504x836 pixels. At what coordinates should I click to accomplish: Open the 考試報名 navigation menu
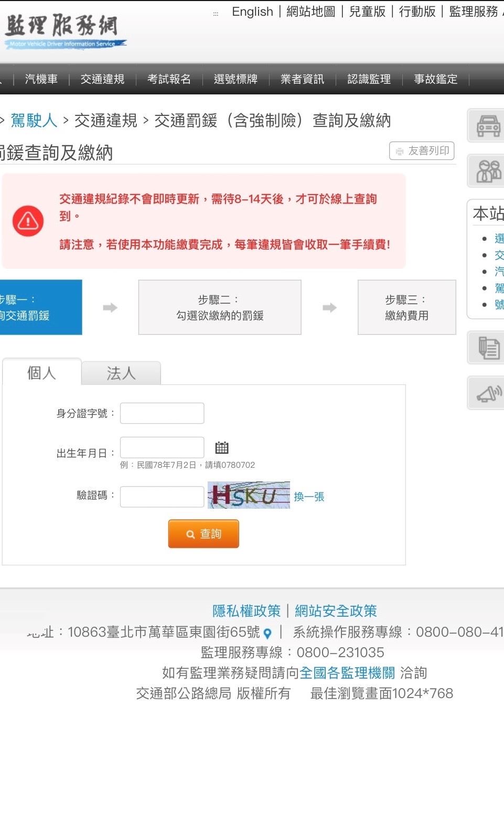169,79
